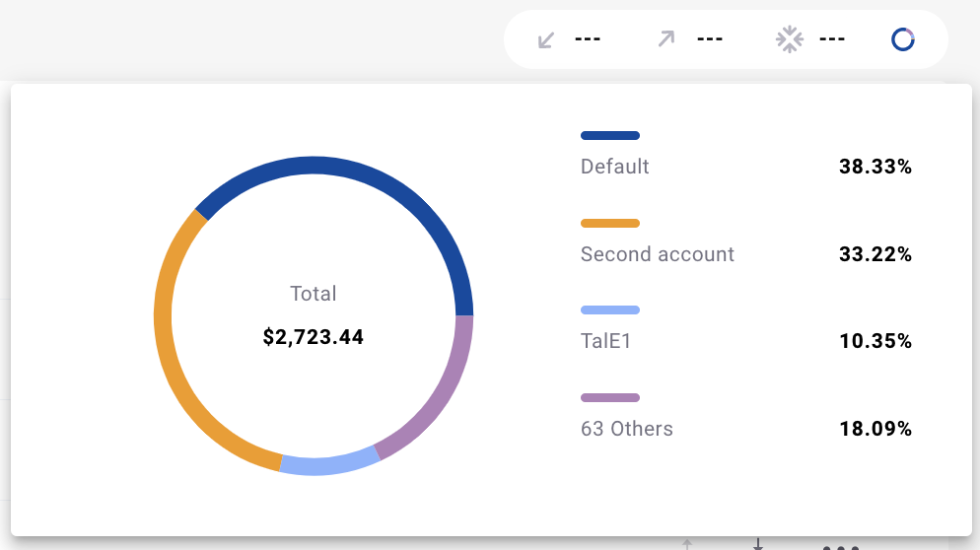The width and height of the screenshot is (980, 550).
Task: Click the frozen snowflake icon
Action: [790, 39]
